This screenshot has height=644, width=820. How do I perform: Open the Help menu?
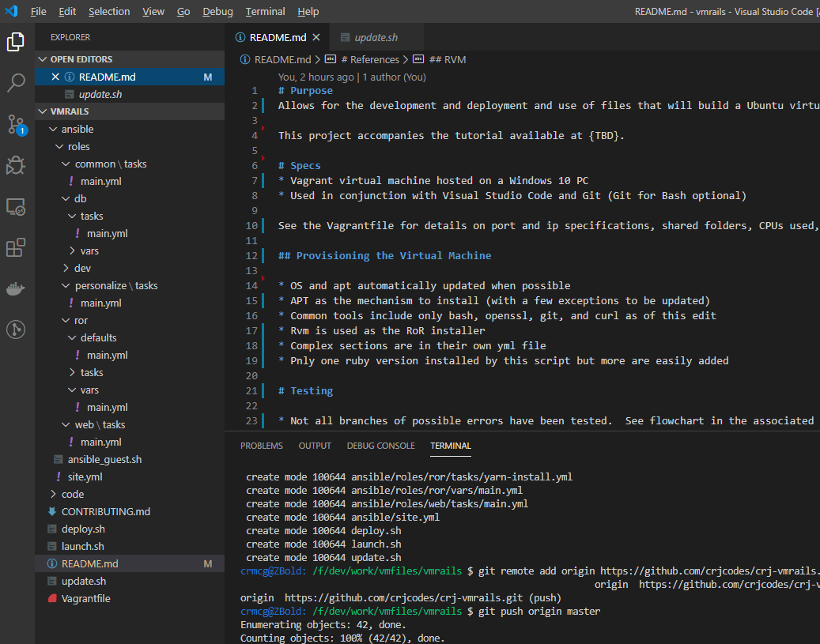click(308, 11)
